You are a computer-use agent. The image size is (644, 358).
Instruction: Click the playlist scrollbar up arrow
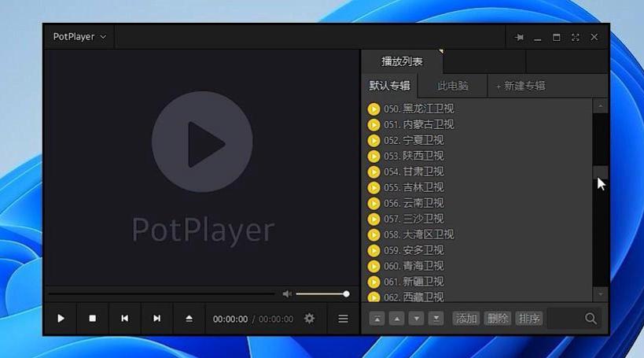[601, 106]
